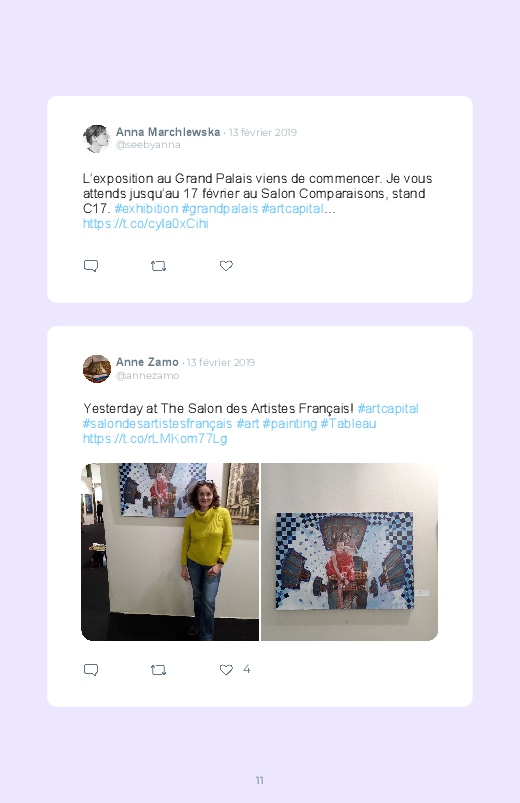Open photo of checkered painting on wall

coord(349,552)
